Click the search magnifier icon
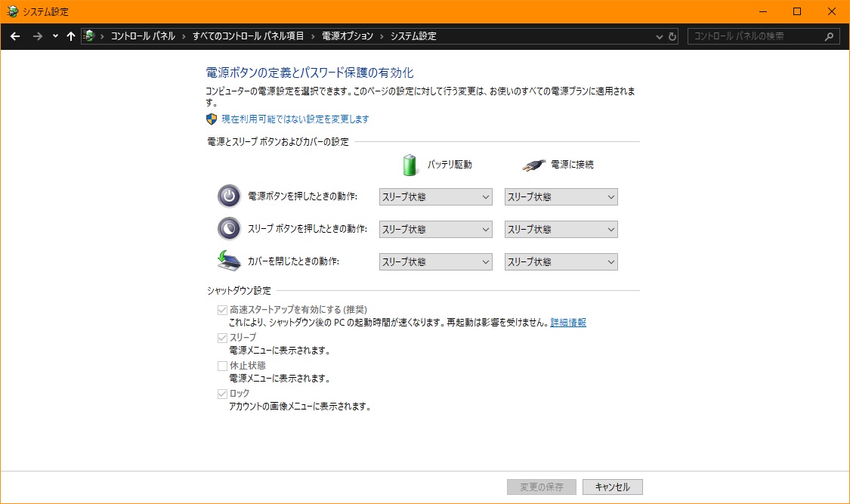Image resolution: width=850 pixels, height=504 pixels. [829, 36]
